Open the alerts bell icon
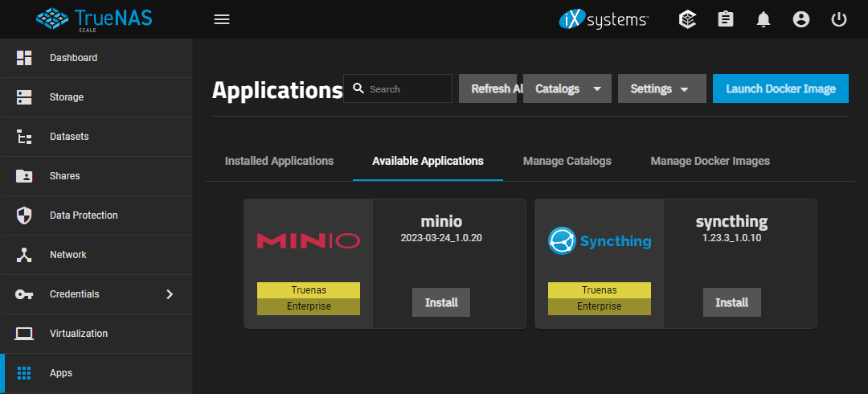Image resolution: width=868 pixels, height=394 pixels. (x=764, y=19)
